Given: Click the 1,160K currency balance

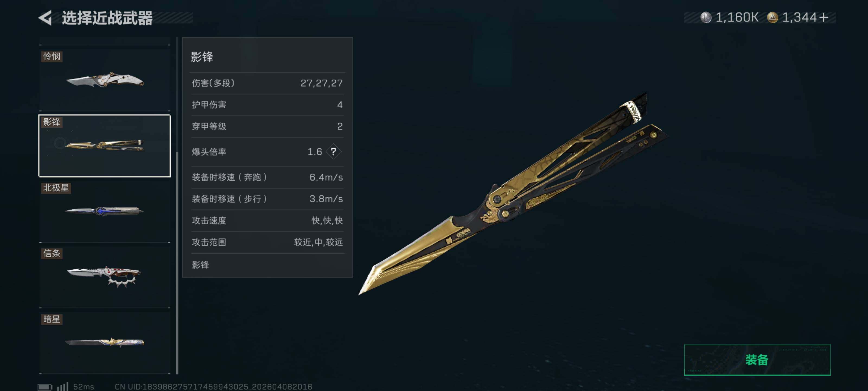Looking at the screenshot, I should pos(737,17).
